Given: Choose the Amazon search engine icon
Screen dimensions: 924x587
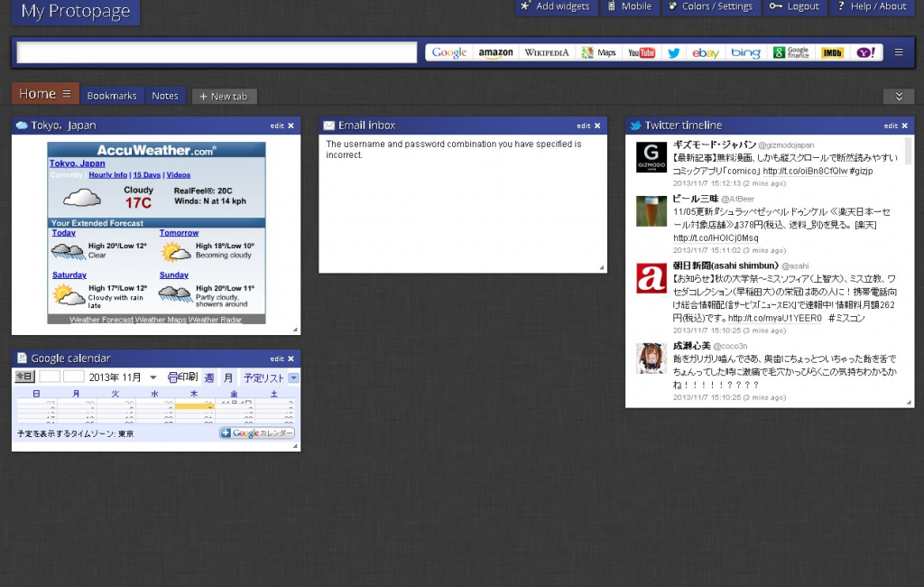Looking at the screenshot, I should [495, 53].
